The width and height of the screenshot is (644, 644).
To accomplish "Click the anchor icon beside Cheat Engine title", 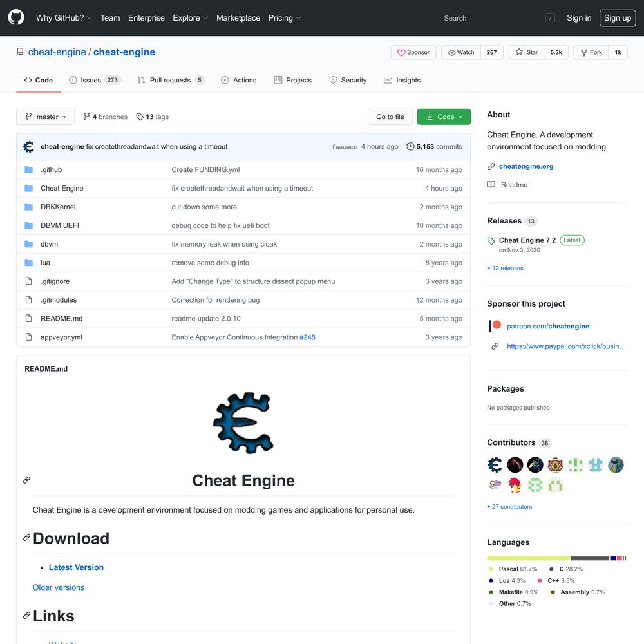I will point(26,480).
